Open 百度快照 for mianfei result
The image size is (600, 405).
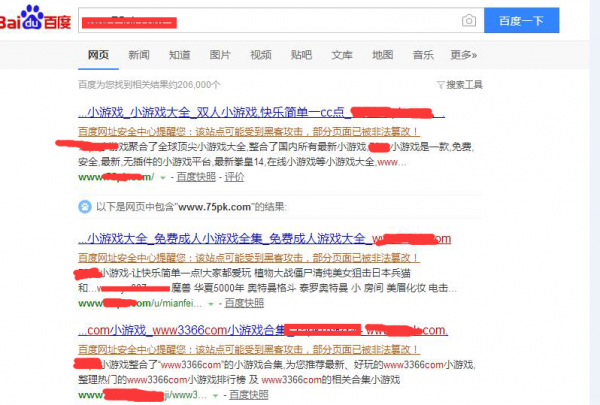(244, 303)
